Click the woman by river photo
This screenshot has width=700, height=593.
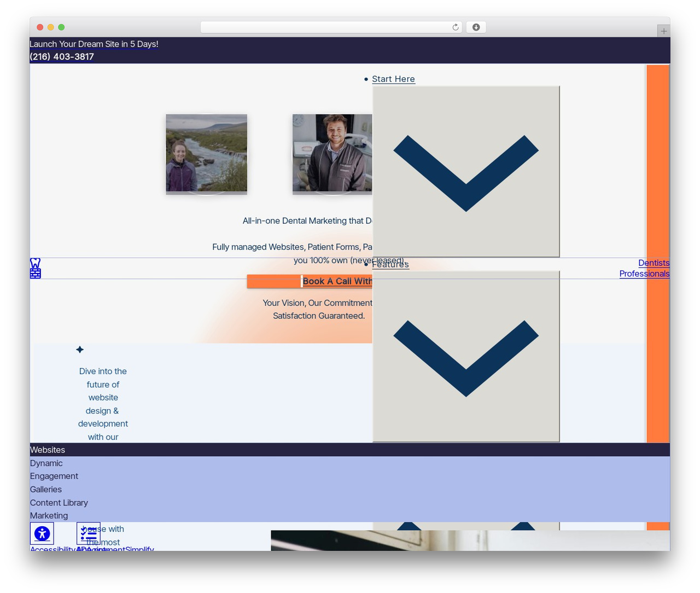pos(207,153)
